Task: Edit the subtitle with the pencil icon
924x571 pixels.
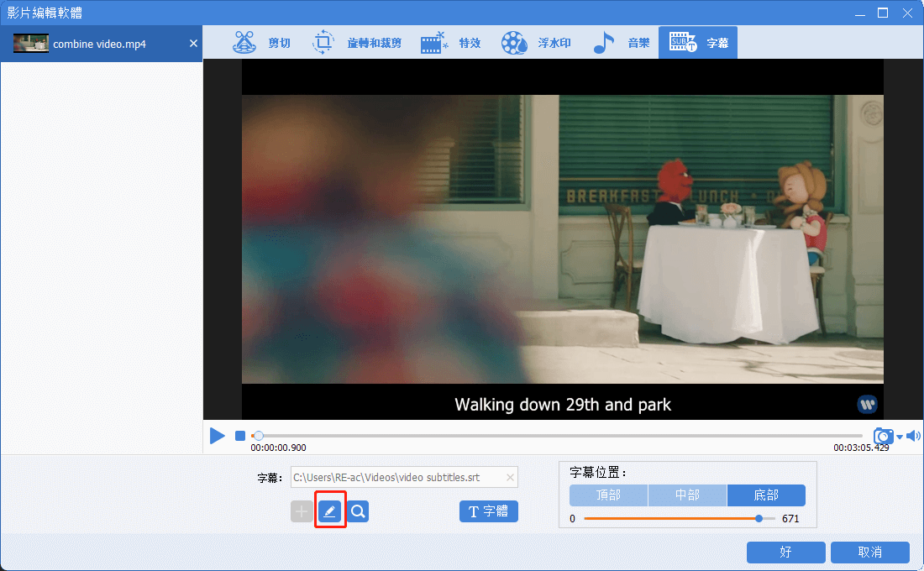Action: coord(329,511)
